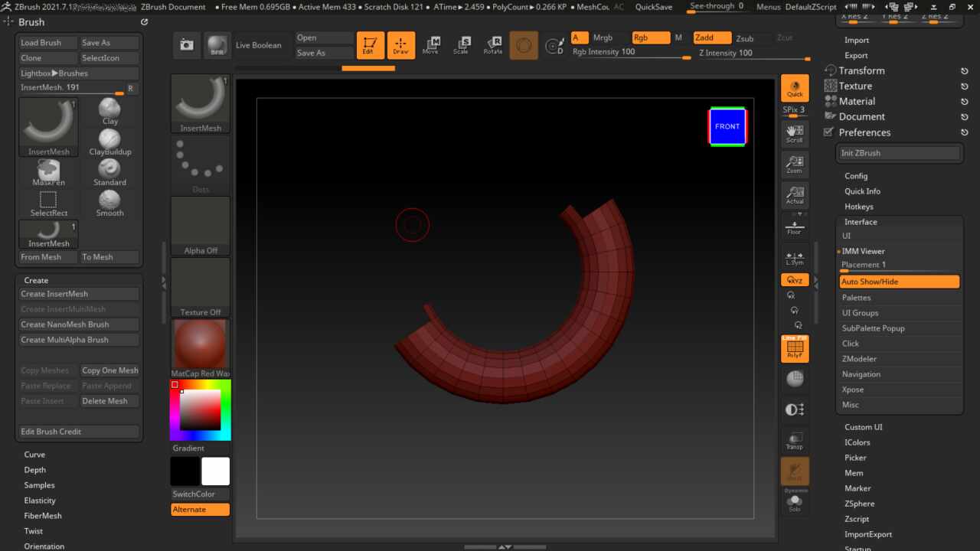Activate the Move tool icon
Image resolution: width=980 pixels, height=551 pixels.
[431, 45]
